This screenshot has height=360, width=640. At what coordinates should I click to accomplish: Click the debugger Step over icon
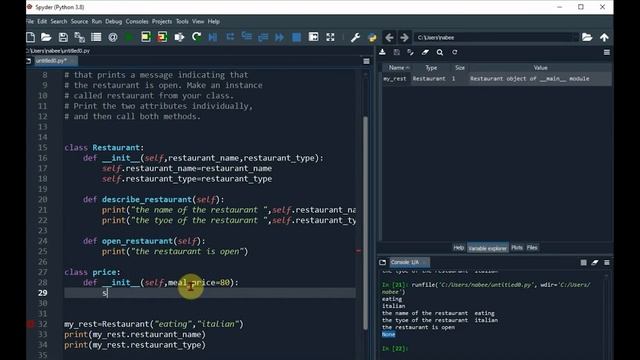pos(230,38)
